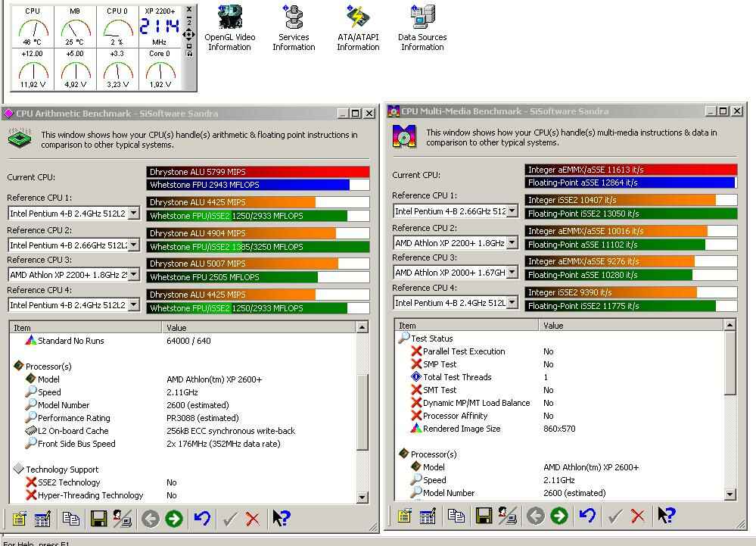Click the Item column header in Arithmetic Benchmark
The image size is (756, 546).
pos(86,327)
